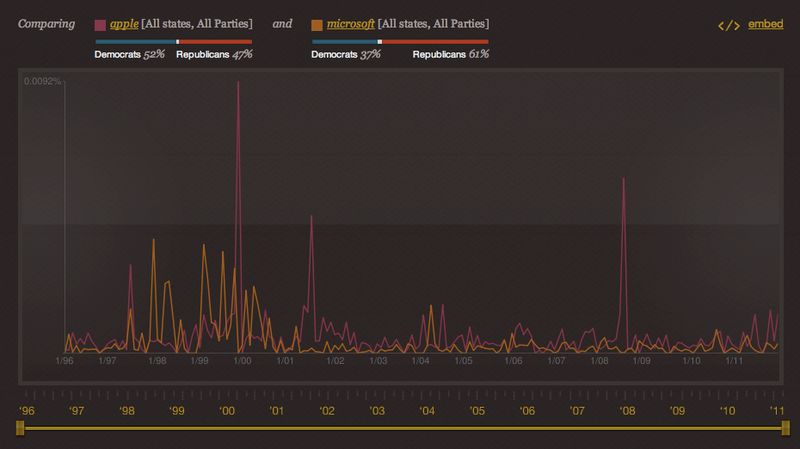Click the 'Republicans 47%' label under apple
Viewport: 800px width, 449px height.
pos(214,54)
